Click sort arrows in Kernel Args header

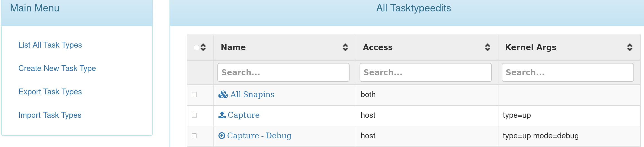[630, 47]
